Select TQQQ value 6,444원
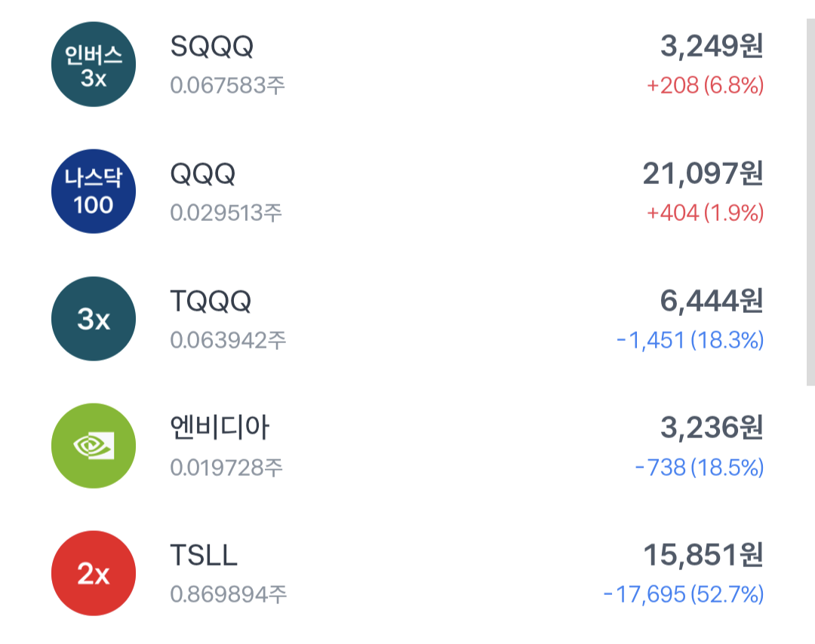The image size is (815, 644). tap(712, 302)
